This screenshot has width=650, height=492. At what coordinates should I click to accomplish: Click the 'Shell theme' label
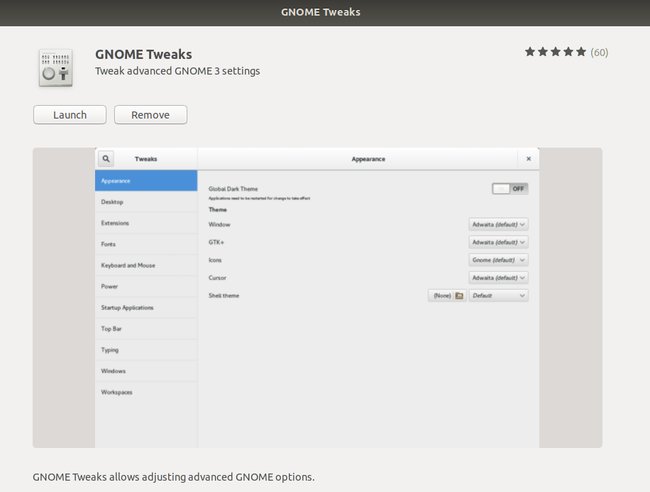(x=224, y=296)
